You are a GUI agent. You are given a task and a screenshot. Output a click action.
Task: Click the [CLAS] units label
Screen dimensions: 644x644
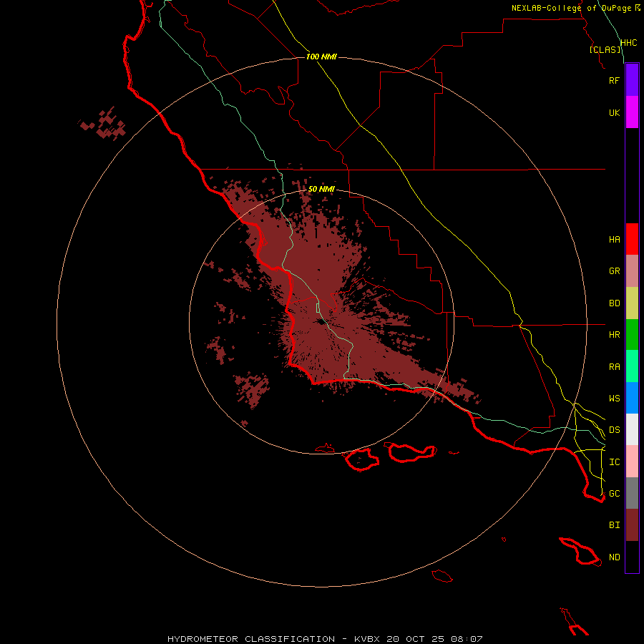coord(605,49)
